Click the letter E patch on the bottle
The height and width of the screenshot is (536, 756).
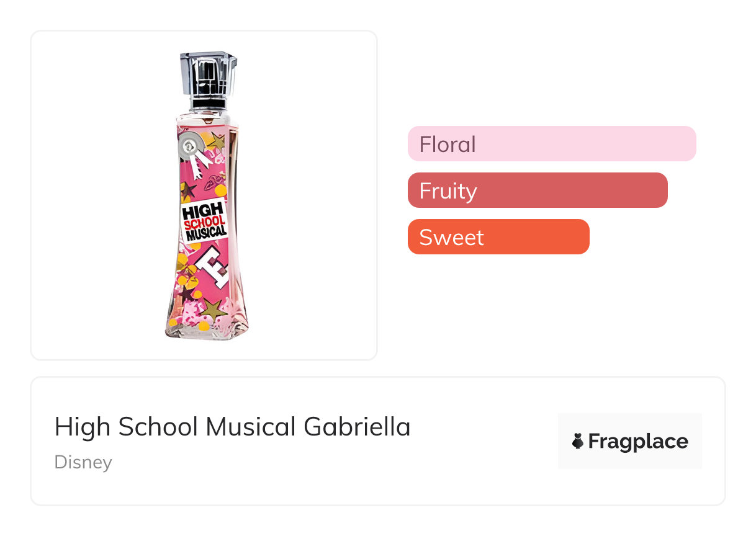click(209, 267)
